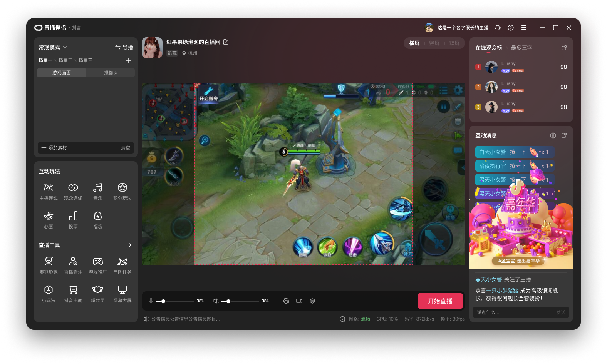Open 积分玩法 points feature

click(122, 192)
